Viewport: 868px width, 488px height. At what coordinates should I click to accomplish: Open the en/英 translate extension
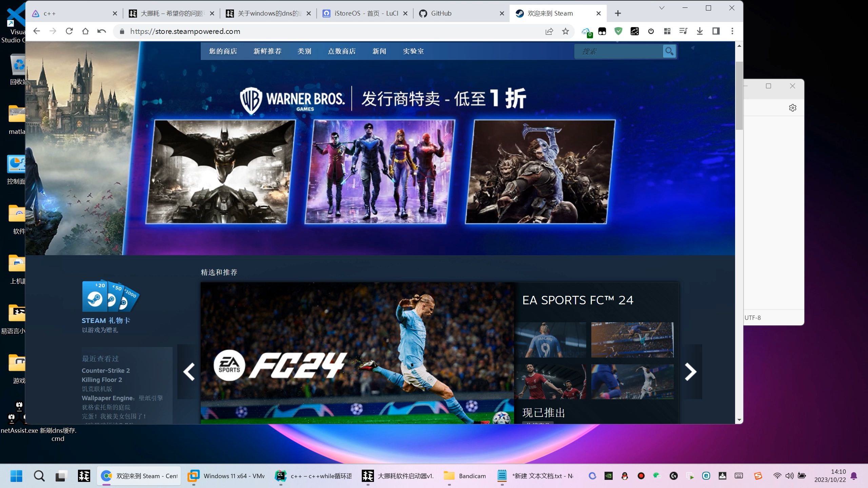635,31
